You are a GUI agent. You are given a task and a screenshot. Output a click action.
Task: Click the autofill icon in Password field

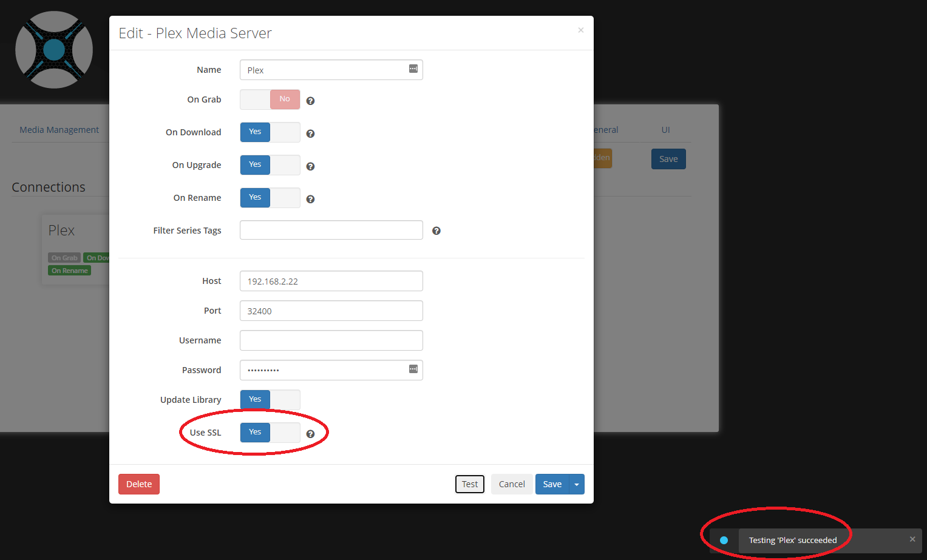(x=413, y=369)
